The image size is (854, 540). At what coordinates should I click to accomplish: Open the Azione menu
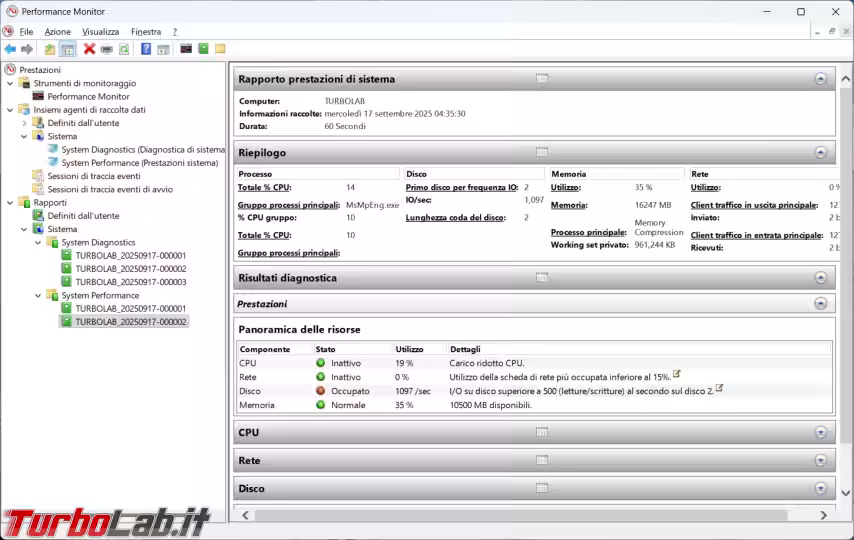click(x=58, y=32)
